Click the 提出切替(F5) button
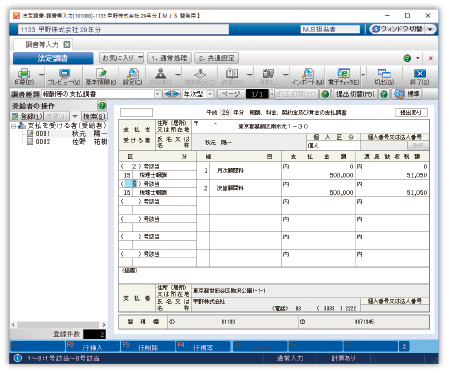The height and width of the screenshot is (373, 450). click(x=355, y=94)
